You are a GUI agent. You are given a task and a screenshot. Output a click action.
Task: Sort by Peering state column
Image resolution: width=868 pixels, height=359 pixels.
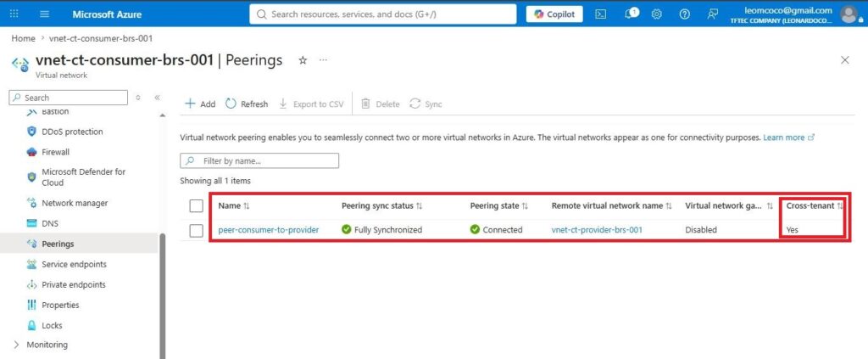pyautogui.click(x=498, y=205)
